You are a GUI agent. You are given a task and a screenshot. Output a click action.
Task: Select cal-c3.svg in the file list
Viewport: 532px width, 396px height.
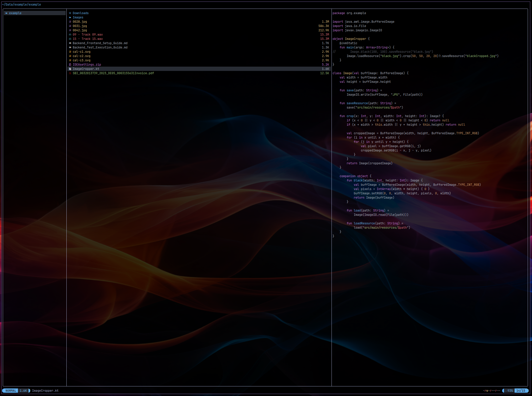(x=81, y=60)
